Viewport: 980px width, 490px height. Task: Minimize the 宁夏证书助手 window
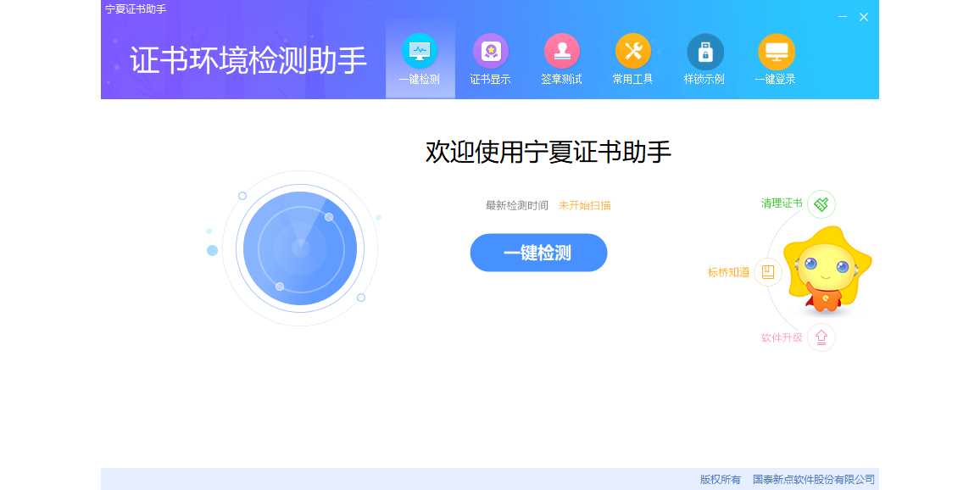click(x=842, y=17)
